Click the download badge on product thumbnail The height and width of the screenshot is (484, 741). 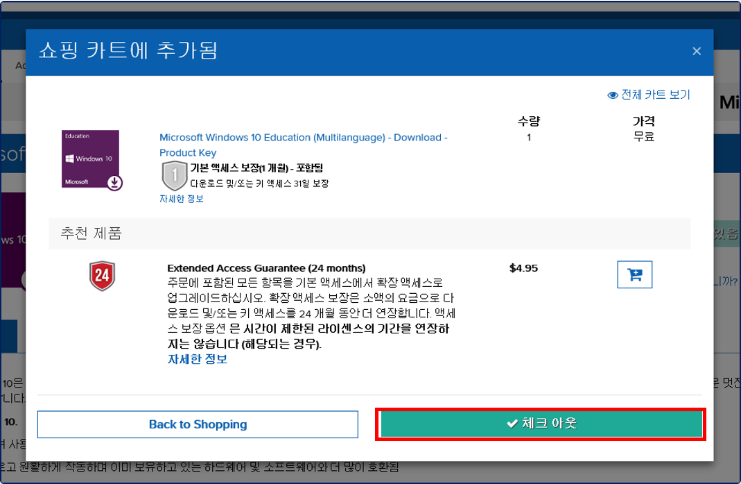[x=115, y=182]
